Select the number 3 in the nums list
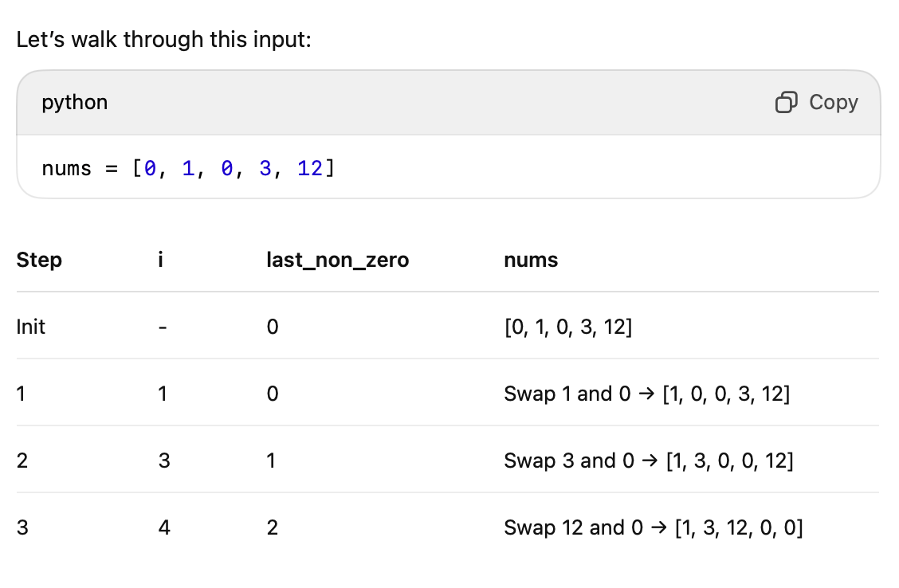899x588 pixels. coord(268,168)
